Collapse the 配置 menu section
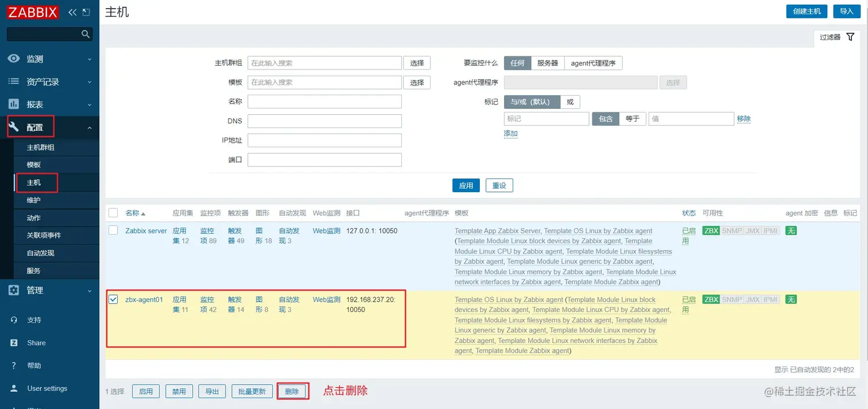Screen dimensions: 868x409 point(90,127)
